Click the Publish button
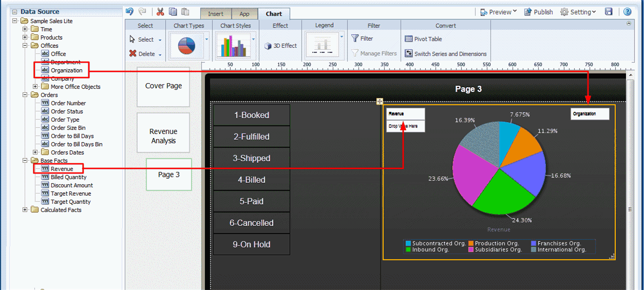 538,12
